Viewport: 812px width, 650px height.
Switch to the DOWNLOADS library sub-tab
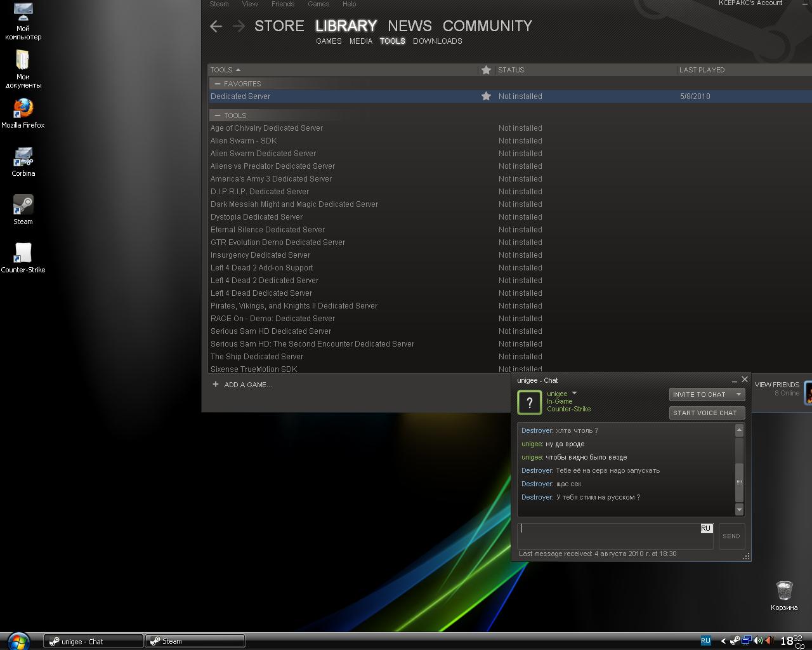point(438,41)
